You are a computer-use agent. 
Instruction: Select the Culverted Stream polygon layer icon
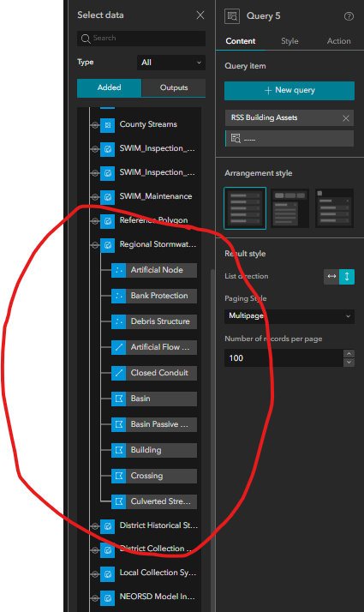click(x=118, y=502)
